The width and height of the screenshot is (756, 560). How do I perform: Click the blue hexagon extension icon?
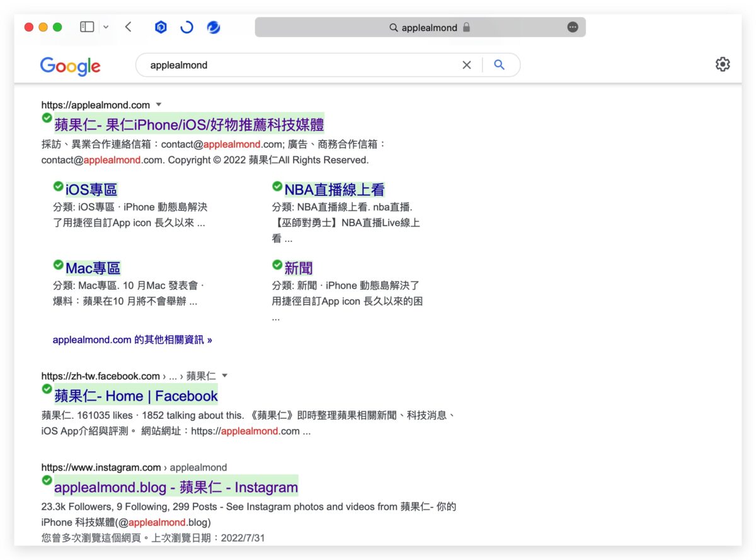tap(161, 27)
